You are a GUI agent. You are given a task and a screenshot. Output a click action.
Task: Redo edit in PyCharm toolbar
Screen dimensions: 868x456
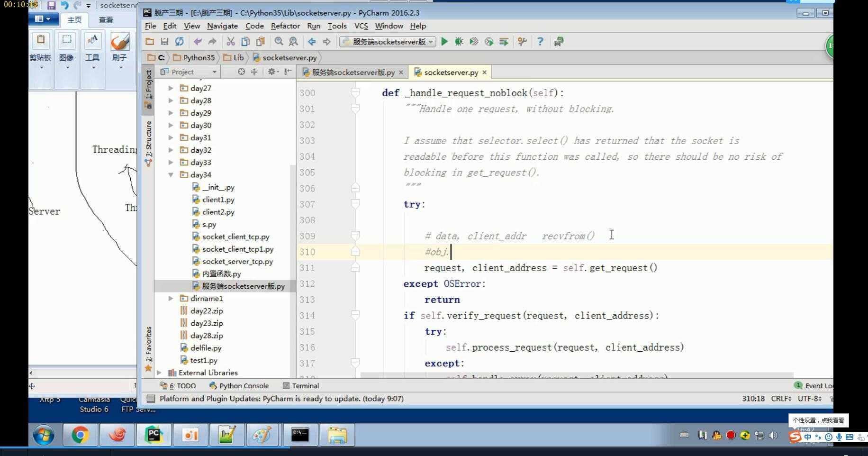(212, 42)
